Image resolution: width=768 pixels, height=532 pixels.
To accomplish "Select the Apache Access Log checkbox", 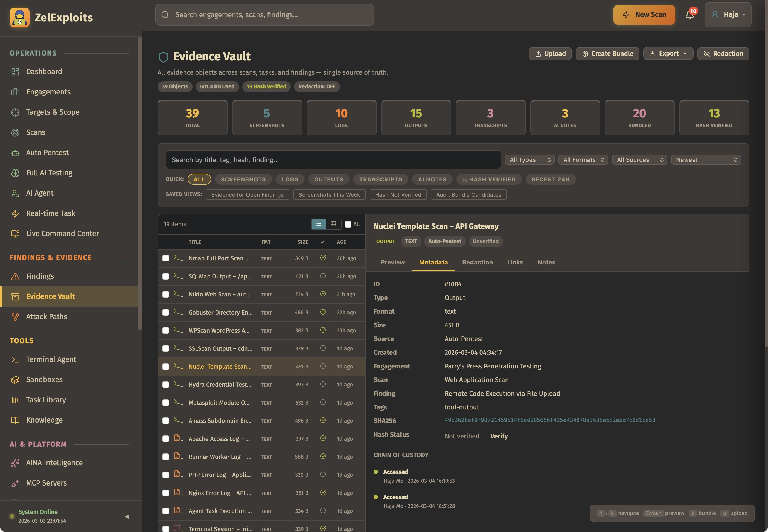I will (166, 439).
